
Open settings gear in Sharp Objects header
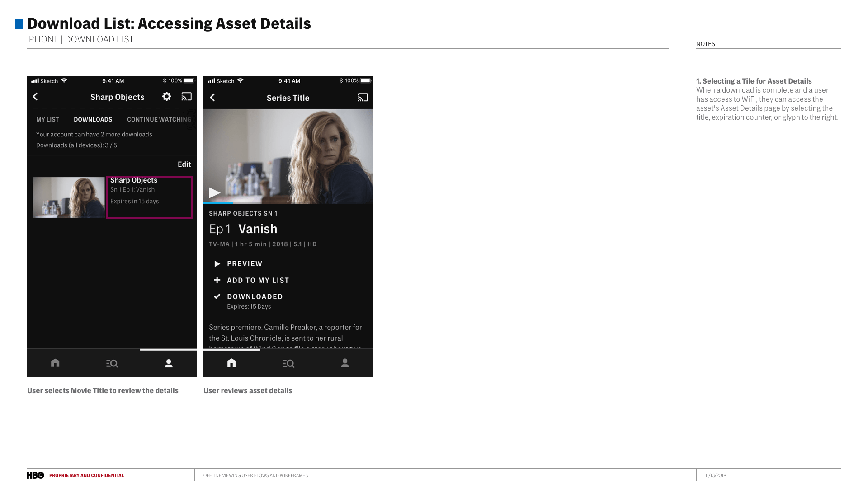[167, 96]
